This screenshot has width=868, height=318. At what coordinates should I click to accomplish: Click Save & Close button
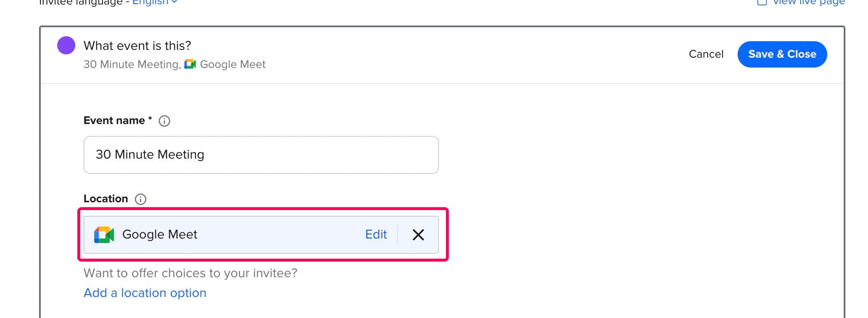coord(782,54)
